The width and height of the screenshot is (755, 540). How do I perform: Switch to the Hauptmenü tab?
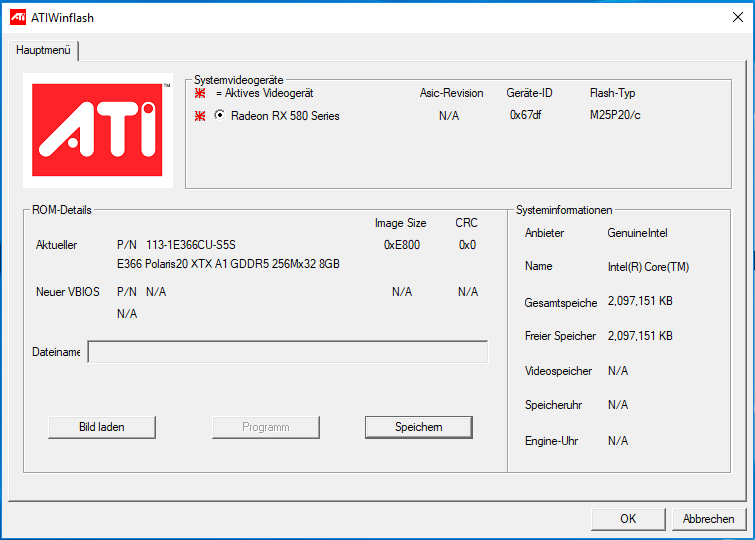click(x=44, y=49)
